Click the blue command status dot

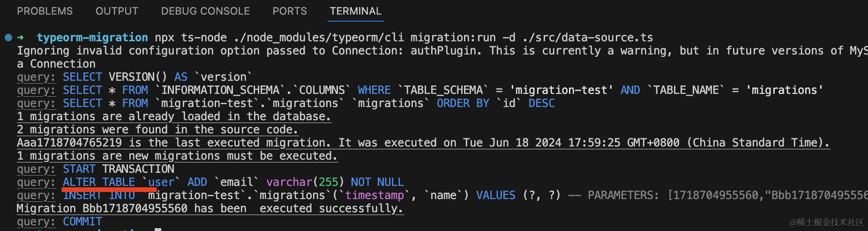[8, 38]
